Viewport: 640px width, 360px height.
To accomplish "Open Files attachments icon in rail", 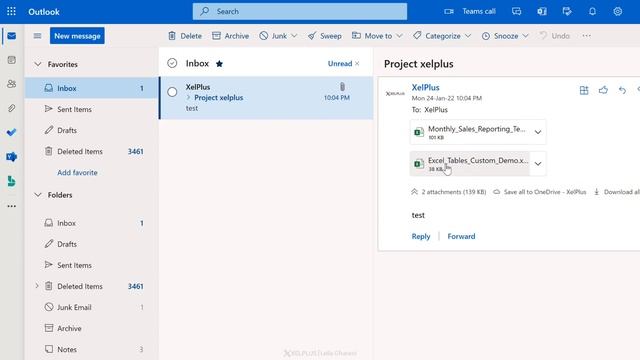I will 11,108.
